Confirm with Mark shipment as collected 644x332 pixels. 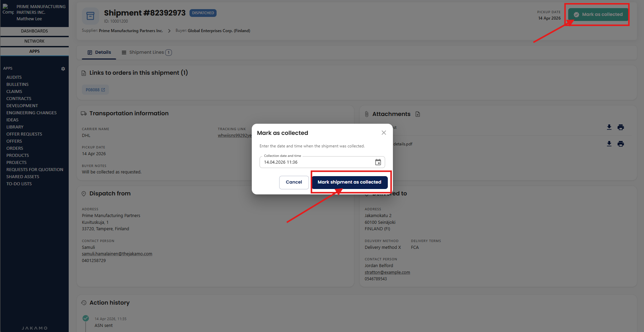tap(349, 182)
